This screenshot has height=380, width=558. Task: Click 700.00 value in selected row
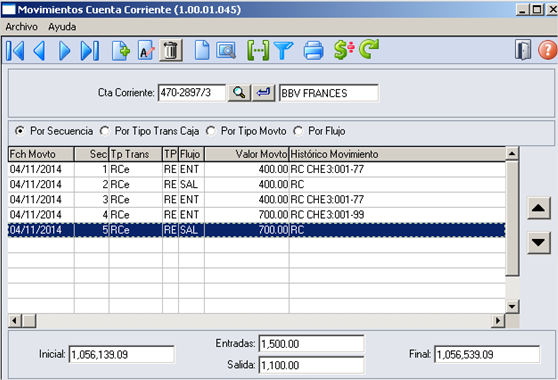coord(273,230)
